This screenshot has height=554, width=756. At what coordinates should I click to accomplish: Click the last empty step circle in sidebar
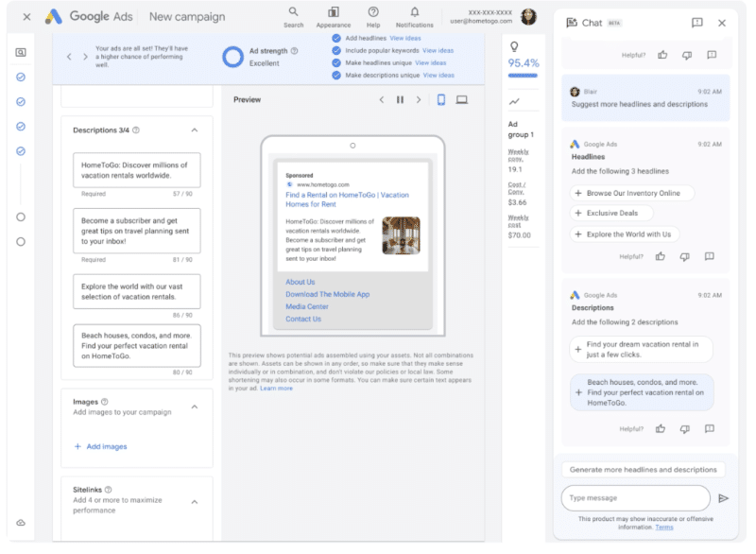(21, 242)
